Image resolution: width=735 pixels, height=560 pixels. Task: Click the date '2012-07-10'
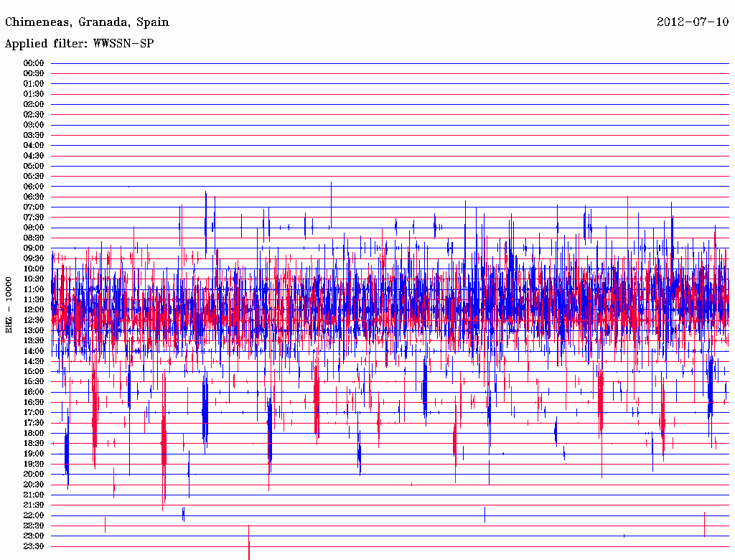[x=693, y=22]
